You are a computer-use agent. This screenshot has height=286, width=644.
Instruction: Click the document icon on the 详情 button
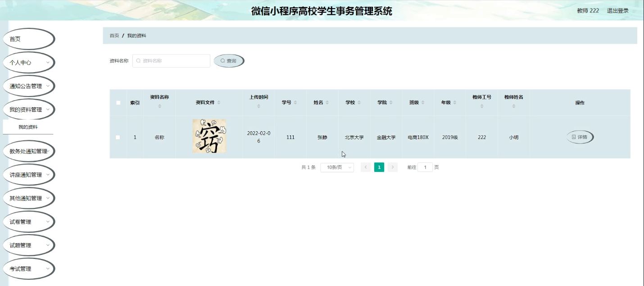[x=573, y=137]
